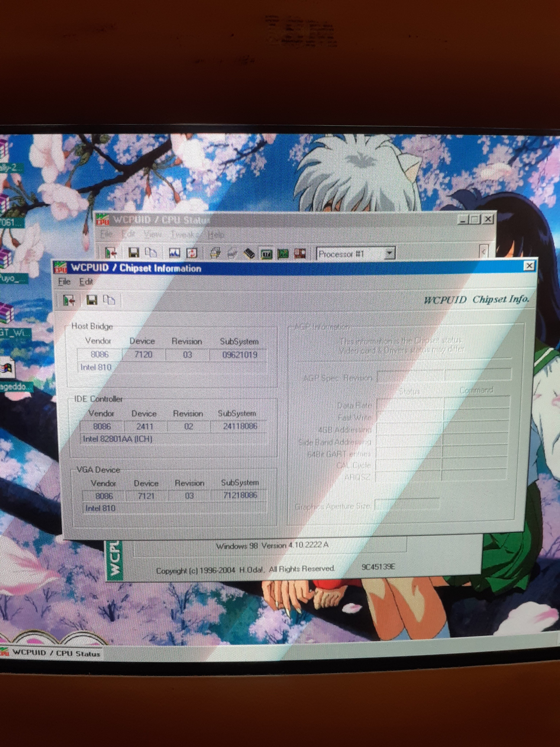Screen dimensions: 560x747
Task: Click Copy icon in Chipset Information toolbar
Action: tap(109, 299)
